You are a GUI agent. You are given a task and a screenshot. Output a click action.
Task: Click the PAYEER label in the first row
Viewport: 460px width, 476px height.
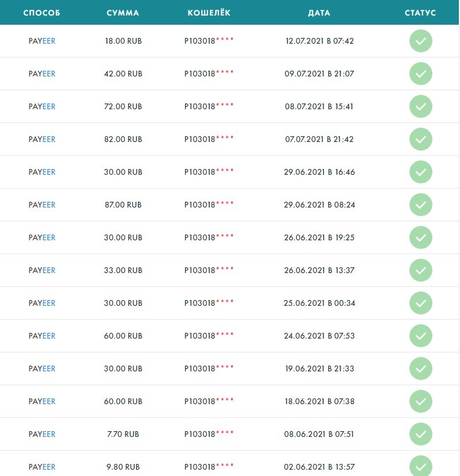point(42,41)
